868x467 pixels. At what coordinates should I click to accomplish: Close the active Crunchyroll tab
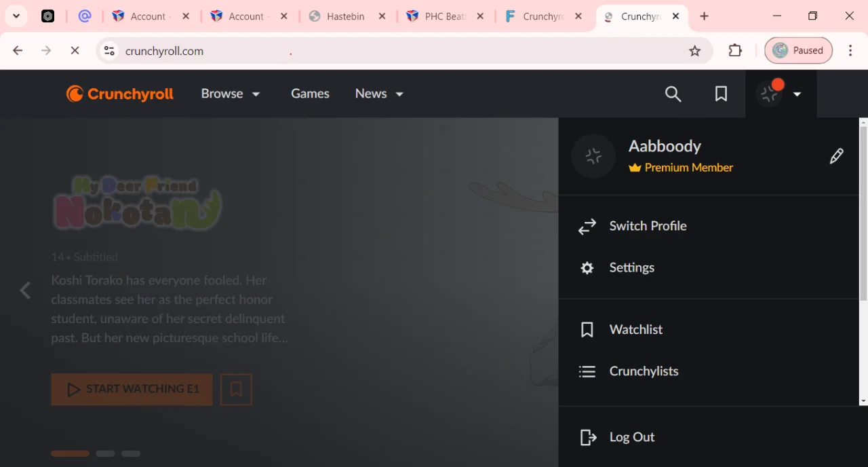pos(675,16)
